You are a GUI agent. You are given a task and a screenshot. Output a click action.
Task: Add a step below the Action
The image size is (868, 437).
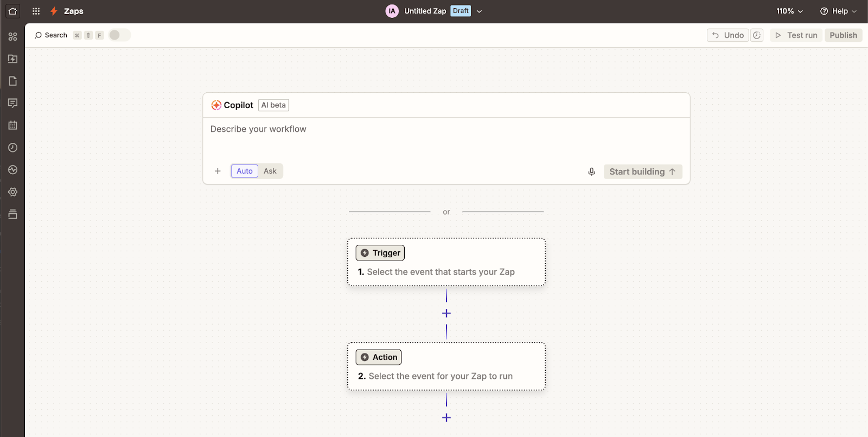pyautogui.click(x=446, y=417)
